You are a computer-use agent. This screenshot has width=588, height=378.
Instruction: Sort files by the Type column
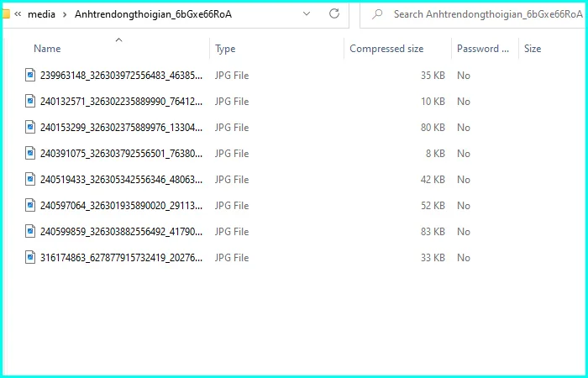225,49
